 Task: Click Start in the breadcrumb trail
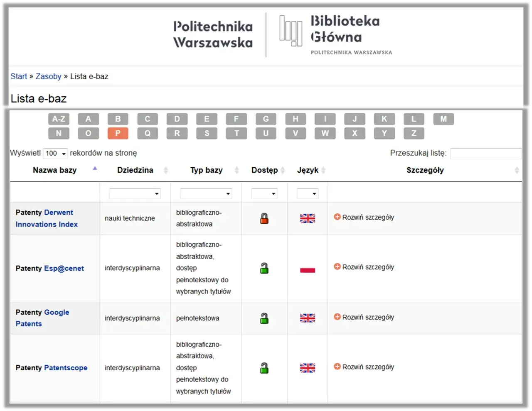[19, 76]
